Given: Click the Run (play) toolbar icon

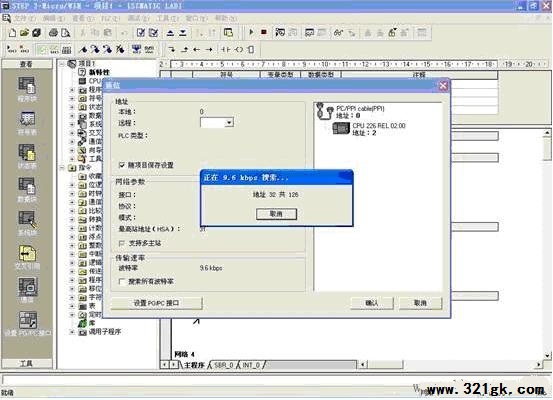Looking at the screenshot, I should [251, 32].
